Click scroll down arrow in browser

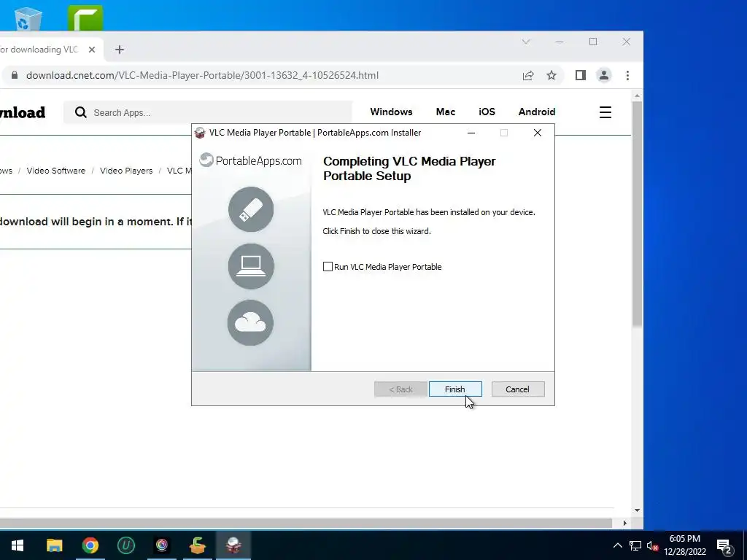[638, 510]
